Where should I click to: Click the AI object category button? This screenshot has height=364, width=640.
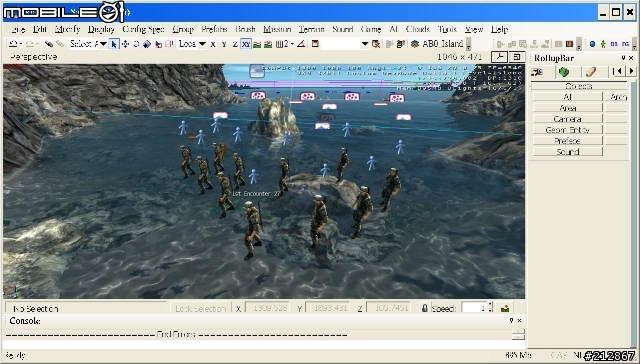click(x=567, y=97)
